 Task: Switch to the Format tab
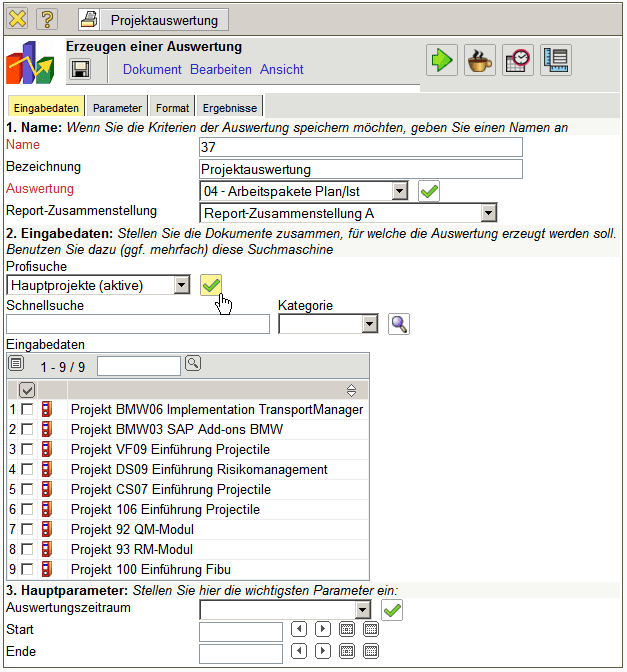pyautogui.click(x=172, y=108)
